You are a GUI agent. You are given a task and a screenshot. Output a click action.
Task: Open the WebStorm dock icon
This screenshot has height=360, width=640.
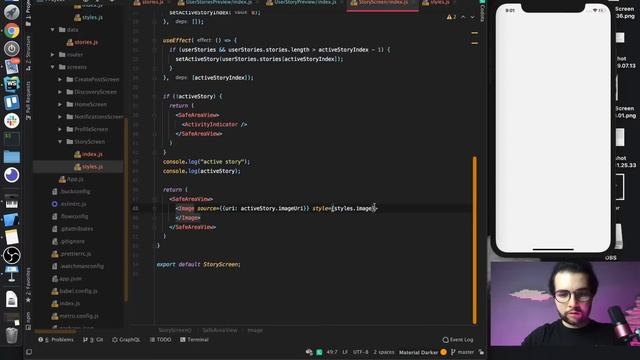point(11,84)
